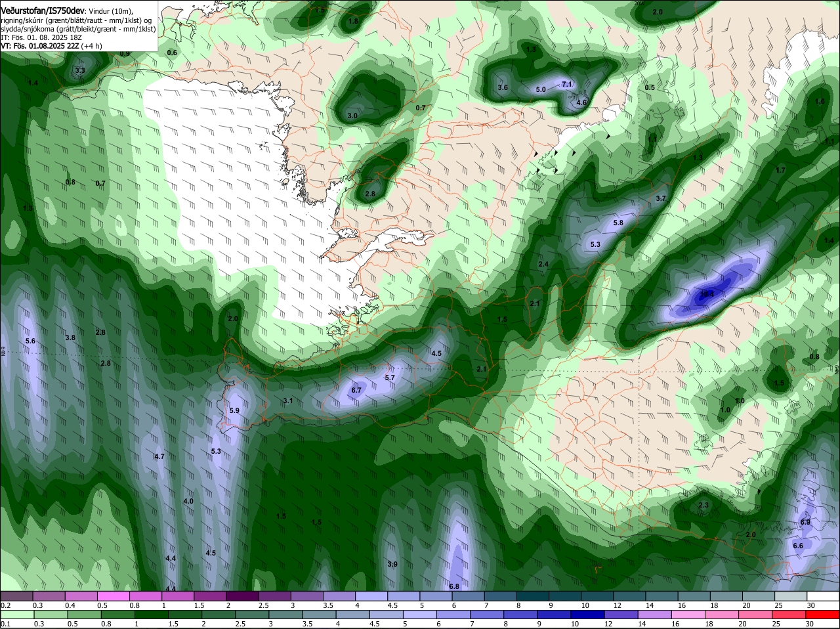Click the 6.7 precipitation value label
This screenshot has height=629, width=840.
tap(356, 390)
